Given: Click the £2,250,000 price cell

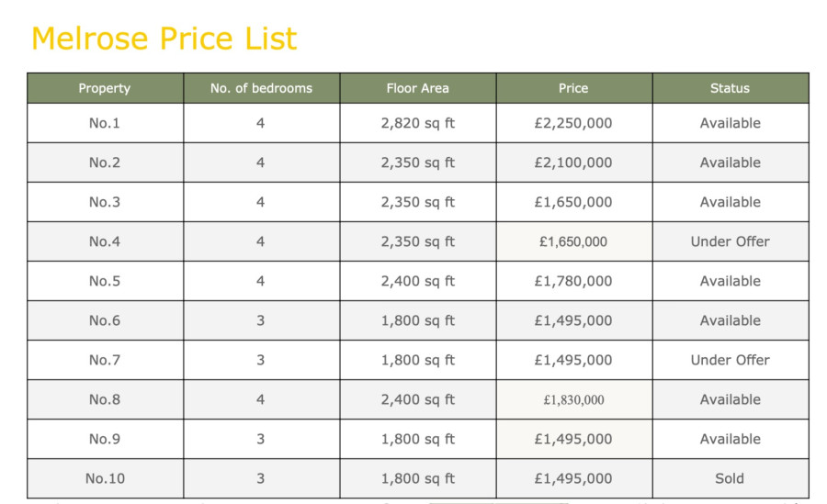Looking at the screenshot, I should tap(573, 123).
